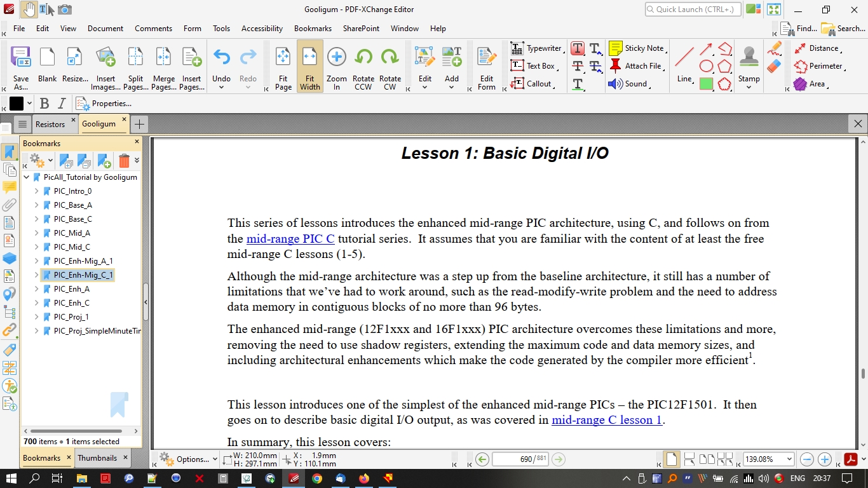Expand the PIC_Intro_0 bookmark
This screenshot has width=868, height=488.
tap(37, 191)
